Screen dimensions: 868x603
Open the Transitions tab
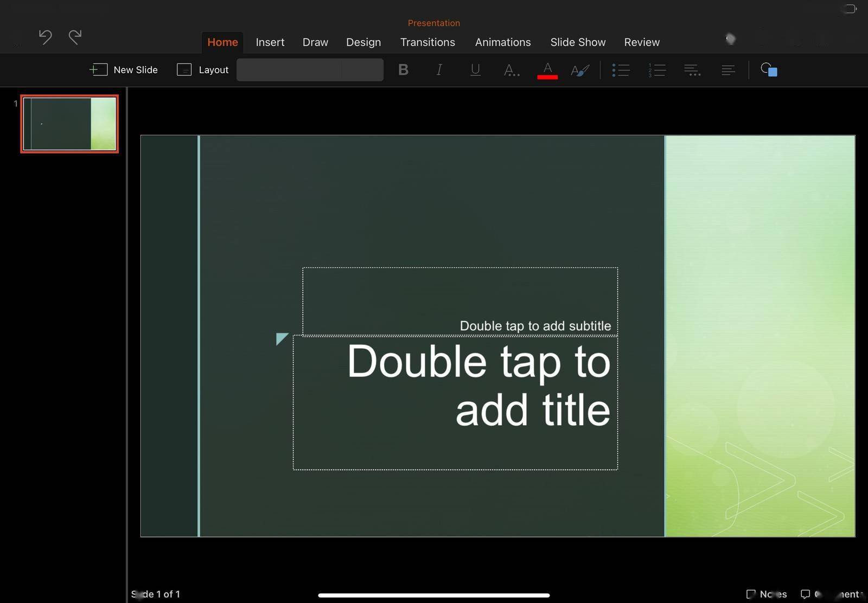point(427,42)
